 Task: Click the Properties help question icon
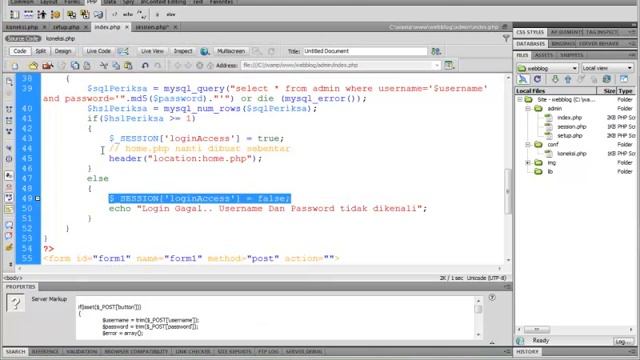click(x=492, y=298)
